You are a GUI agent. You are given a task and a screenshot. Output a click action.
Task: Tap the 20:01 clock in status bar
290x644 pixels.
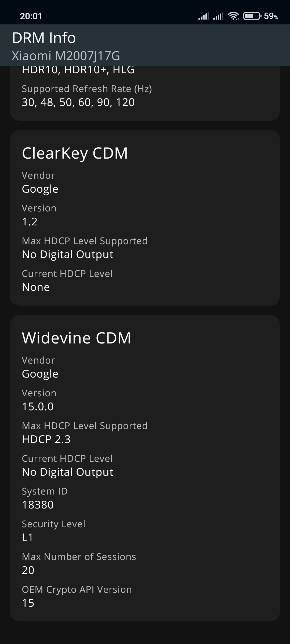[31, 16]
